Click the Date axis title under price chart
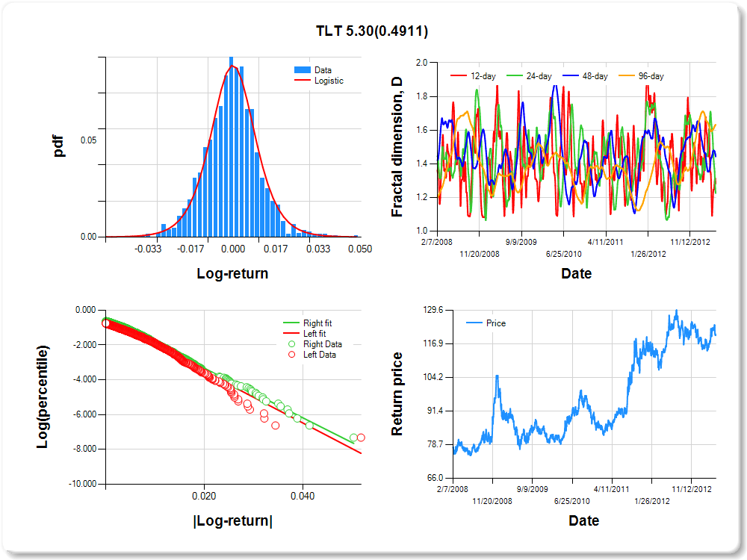This screenshot has width=747, height=560. tap(584, 520)
